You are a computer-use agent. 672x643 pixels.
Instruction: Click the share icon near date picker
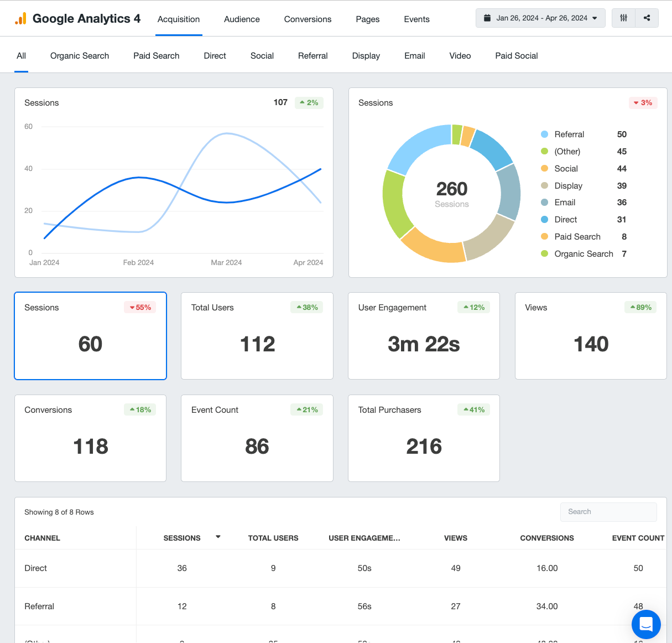click(x=647, y=18)
